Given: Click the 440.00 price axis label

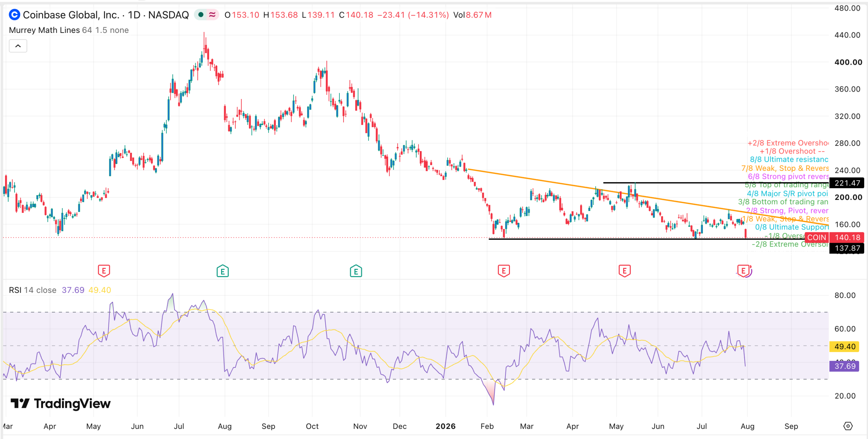Looking at the screenshot, I should pos(847,35).
